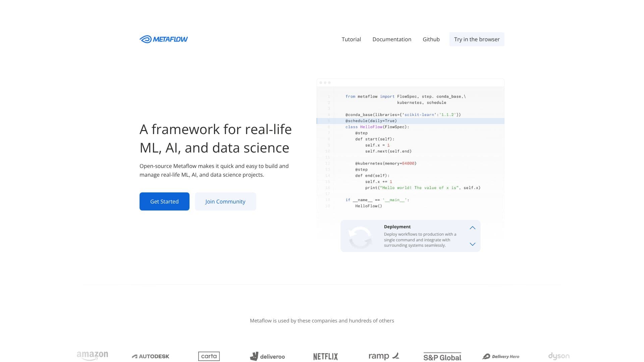Click the @conda_base libraries code line

403,115
